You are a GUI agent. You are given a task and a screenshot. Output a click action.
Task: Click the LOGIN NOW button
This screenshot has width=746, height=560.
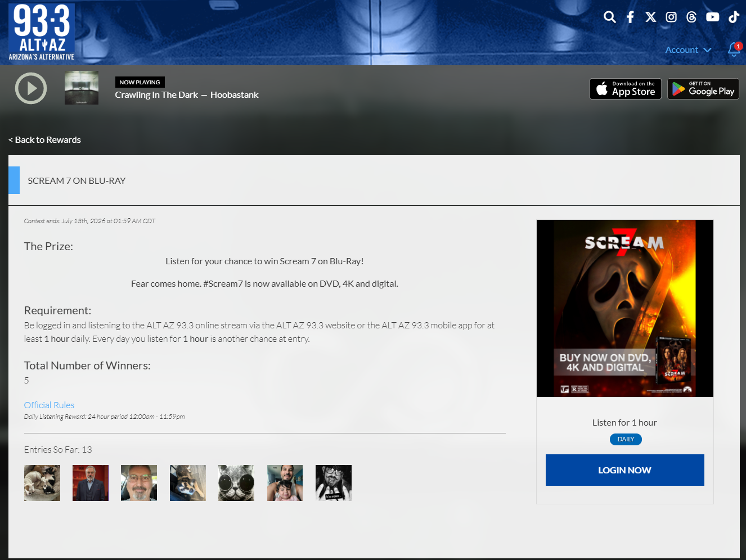625,470
